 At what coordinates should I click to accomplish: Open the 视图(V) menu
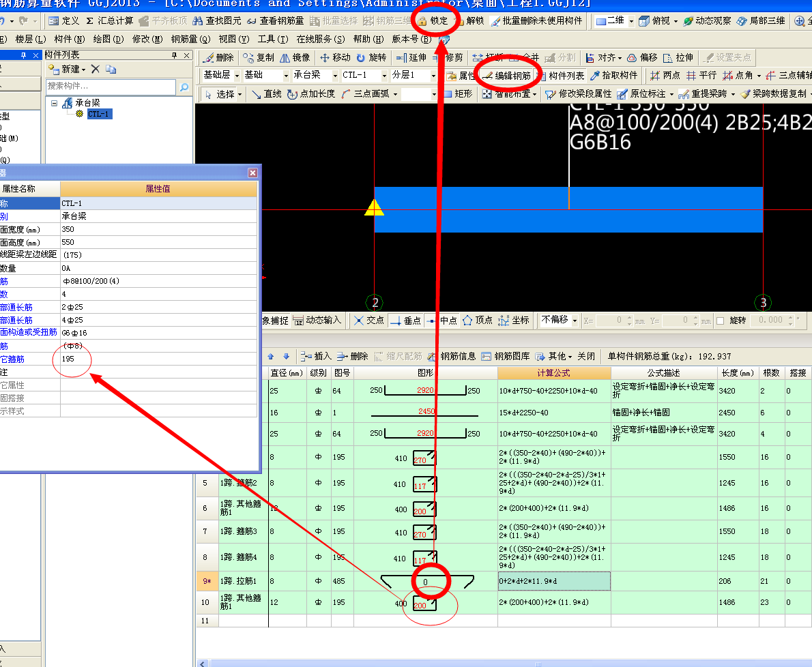(x=234, y=40)
